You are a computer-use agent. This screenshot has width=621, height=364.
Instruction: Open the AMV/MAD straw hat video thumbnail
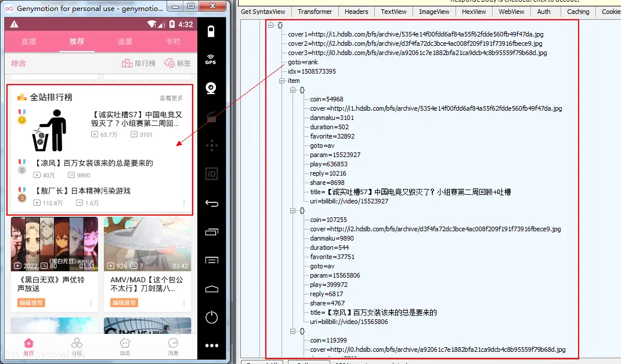click(147, 243)
